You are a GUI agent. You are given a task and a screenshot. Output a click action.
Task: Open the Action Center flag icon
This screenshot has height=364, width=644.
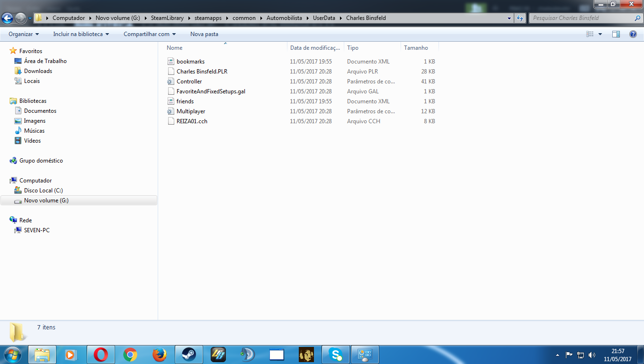click(569, 355)
